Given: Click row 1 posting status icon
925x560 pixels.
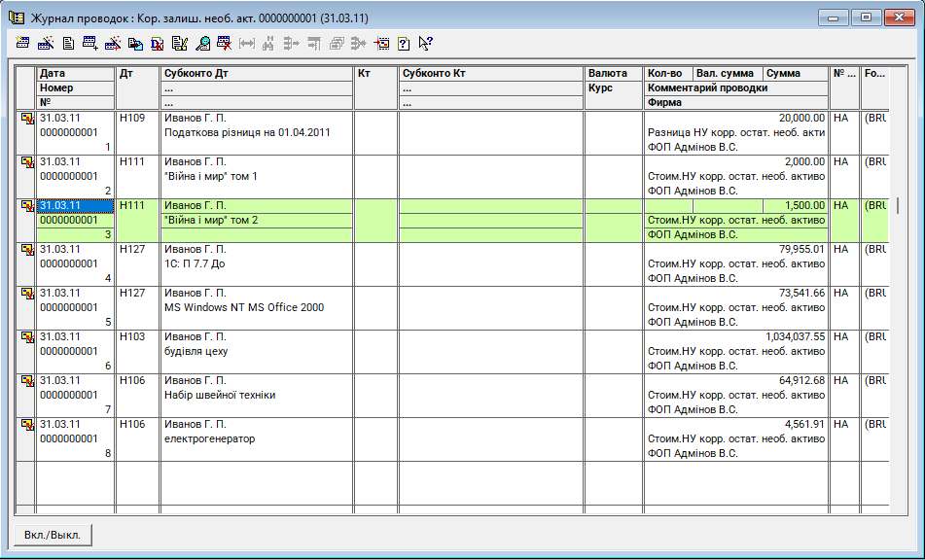Looking at the screenshot, I should (27, 119).
